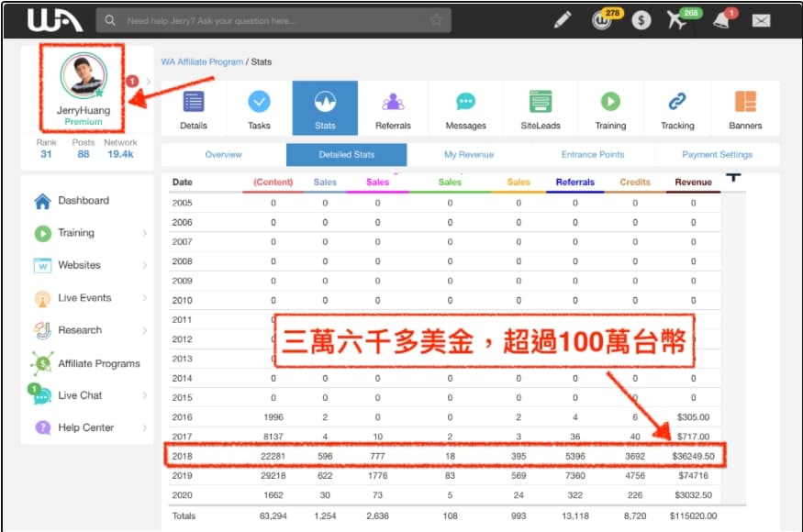Click the dollar sign icon in header
The image size is (803, 532).
tap(641, 20)
